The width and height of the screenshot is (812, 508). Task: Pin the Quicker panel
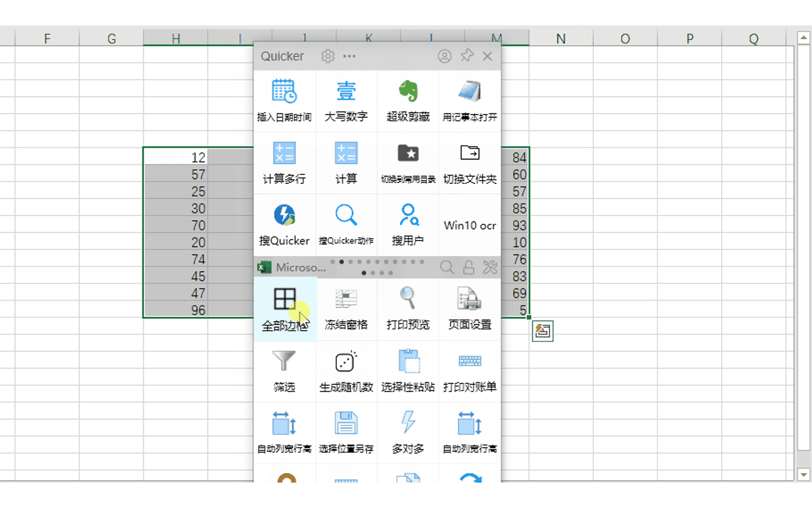point(467,56)
